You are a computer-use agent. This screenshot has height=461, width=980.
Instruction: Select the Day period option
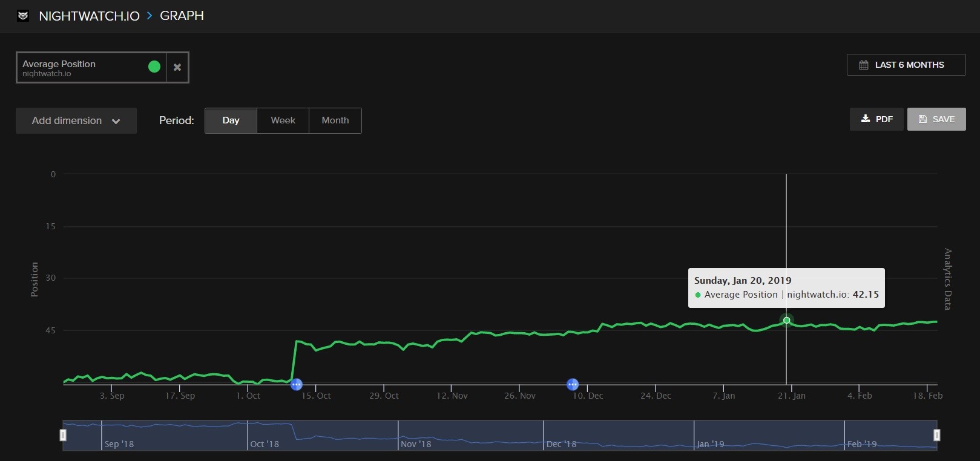click(231, 120)
